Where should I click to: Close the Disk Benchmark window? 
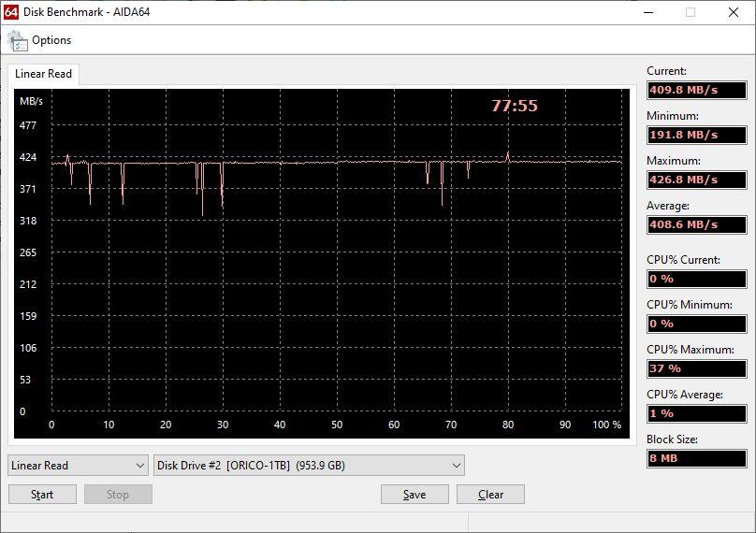pos(734,12)
